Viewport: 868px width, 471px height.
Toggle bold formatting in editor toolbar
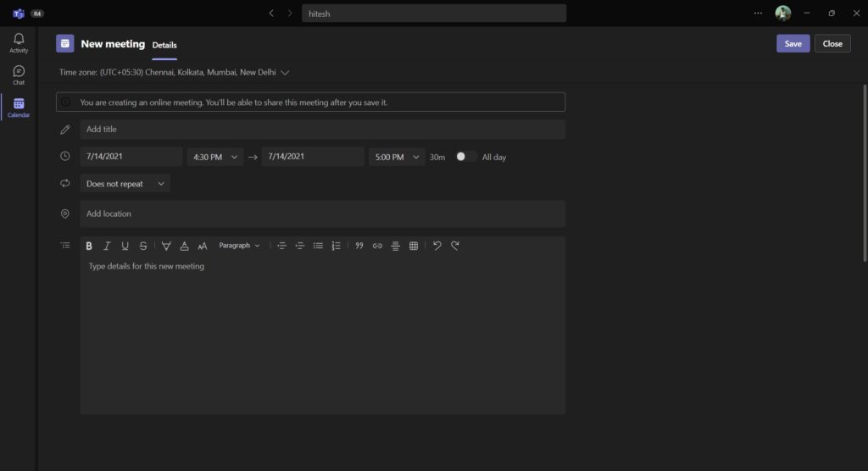pos(89,246)
